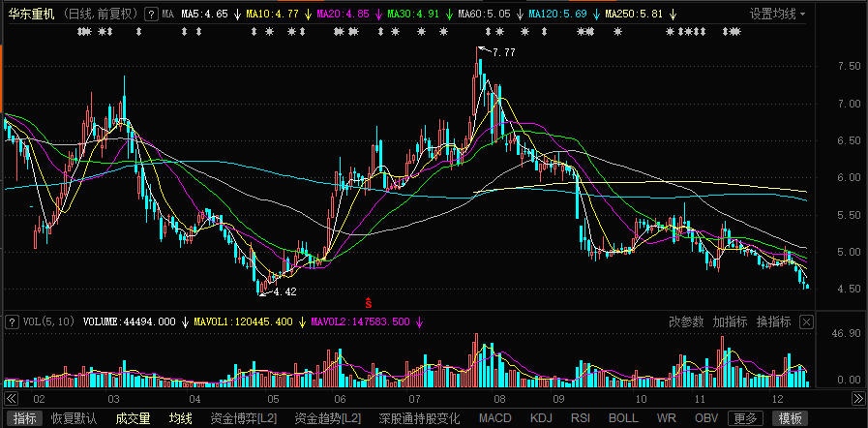This screenshot has height=428, width=868.
Task: Click the 4.42 low price marker
Action: point(283,291)
